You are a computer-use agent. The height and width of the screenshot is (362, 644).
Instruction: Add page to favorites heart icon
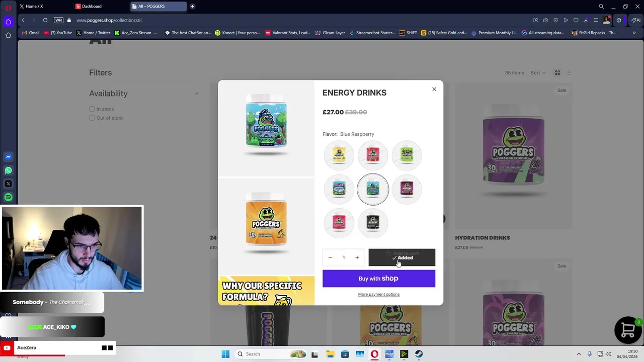pyautogui.click(x=576, y=20)
